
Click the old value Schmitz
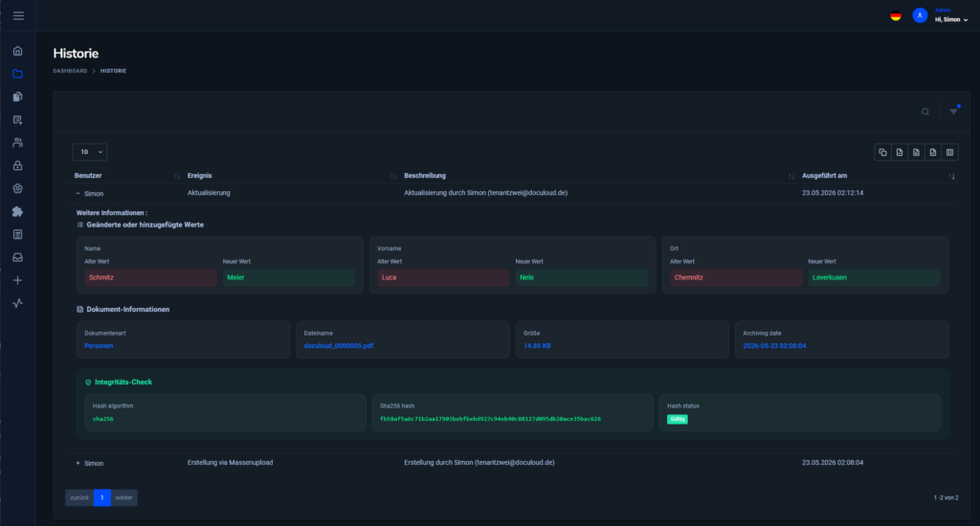pyautogui.click(x=150, y=277)
